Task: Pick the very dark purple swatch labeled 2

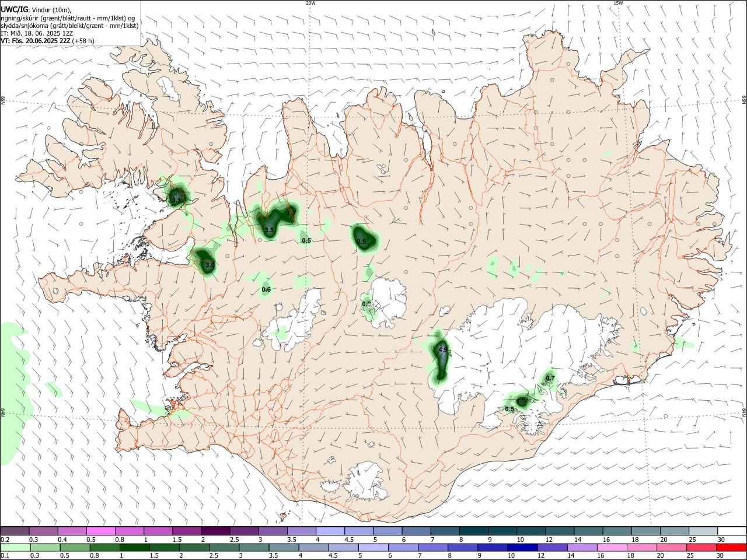Action: point(215,531)
